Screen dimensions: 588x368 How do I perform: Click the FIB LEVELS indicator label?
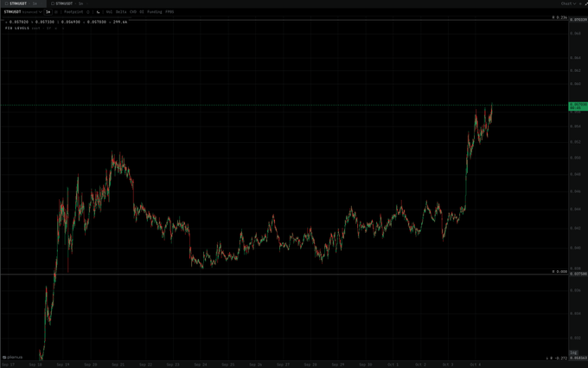(x=17, y=29)
